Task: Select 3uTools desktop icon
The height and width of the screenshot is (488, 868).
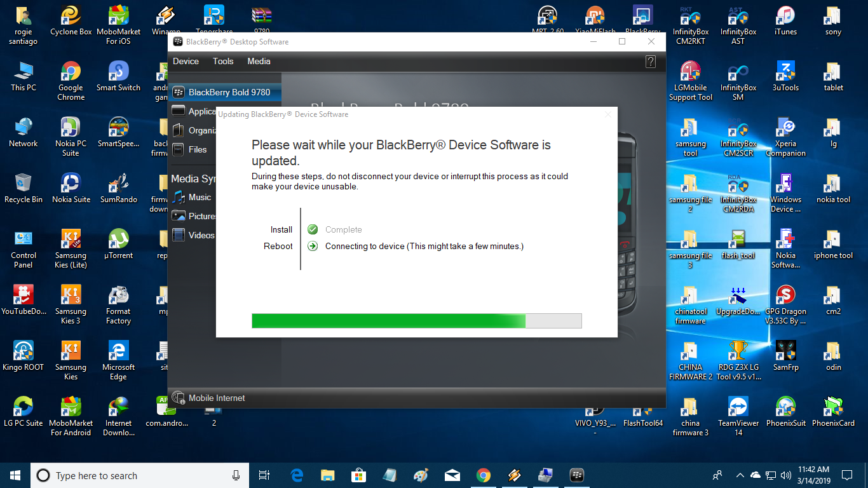Action: click(x=785, y=77)
